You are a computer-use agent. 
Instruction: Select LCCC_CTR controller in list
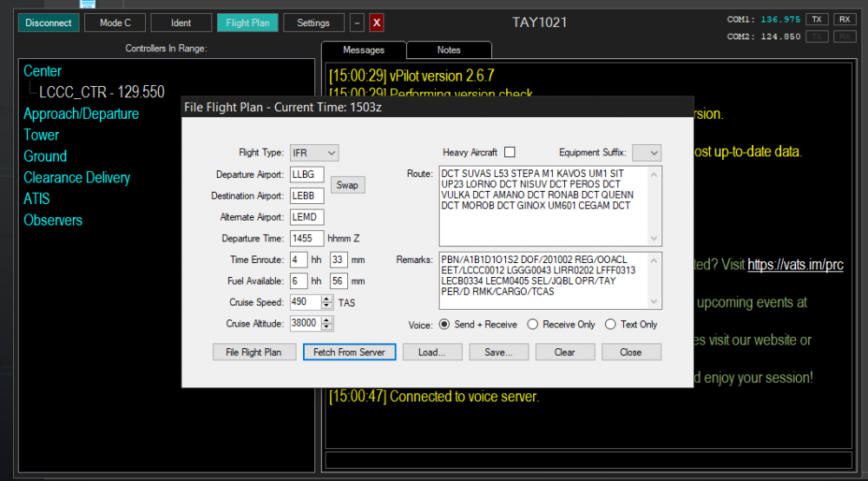(x=102, y=92)
